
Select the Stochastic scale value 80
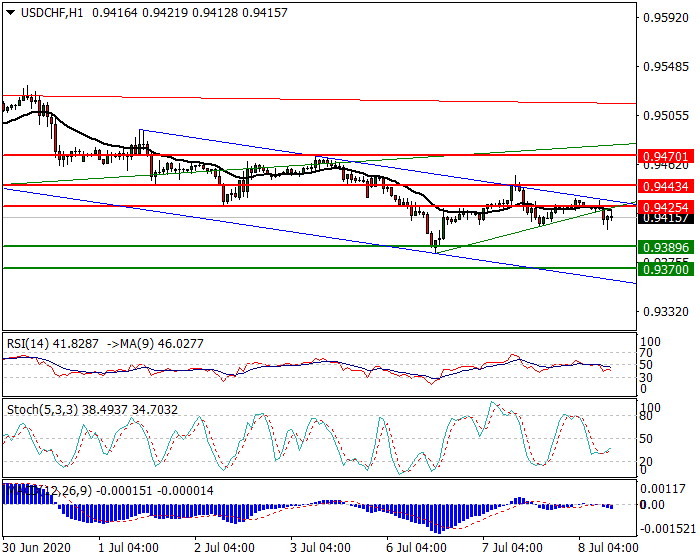(646, 416)
